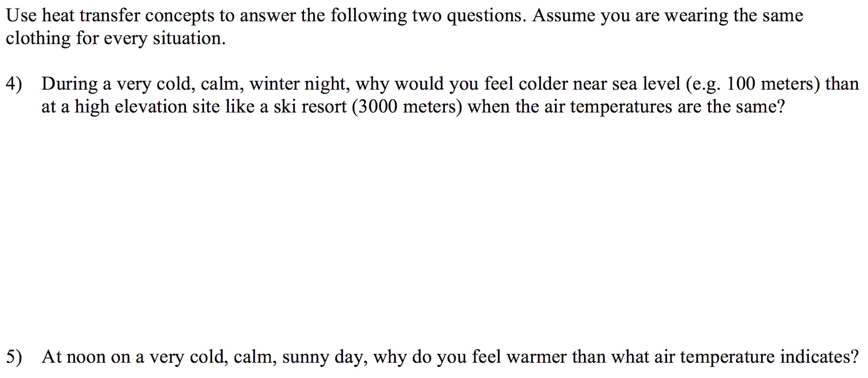Click the word 'During' in question 4
This screenshot has height=378, width=868.
(x=69, y=84)
